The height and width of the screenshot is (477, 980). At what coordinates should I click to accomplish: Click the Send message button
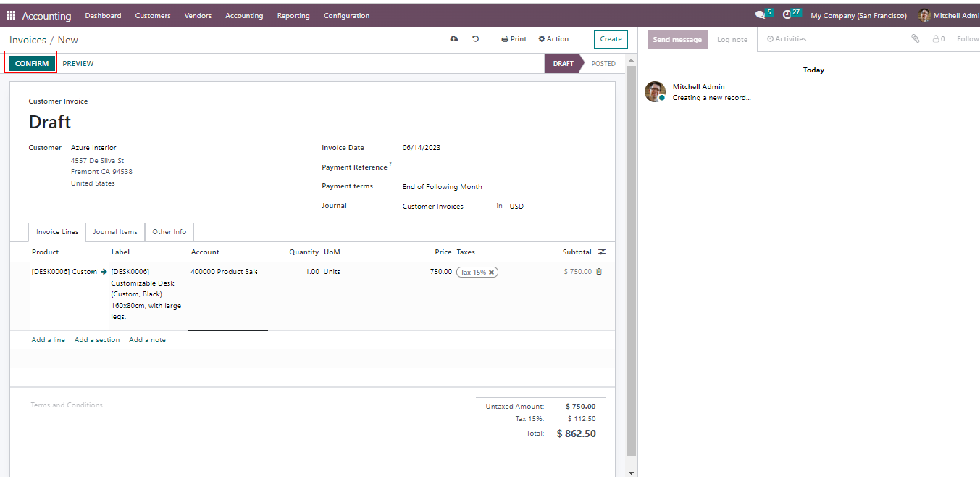[x=677, y=40]
